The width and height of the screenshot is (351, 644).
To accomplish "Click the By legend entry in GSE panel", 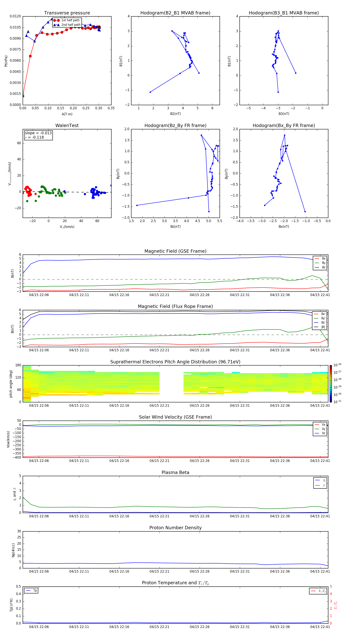I will coord(320,263).
